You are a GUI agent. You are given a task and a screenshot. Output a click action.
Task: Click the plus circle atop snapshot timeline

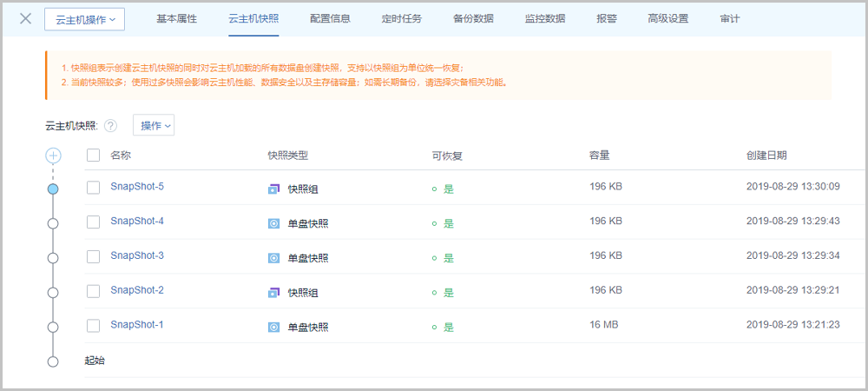(53, 156)
